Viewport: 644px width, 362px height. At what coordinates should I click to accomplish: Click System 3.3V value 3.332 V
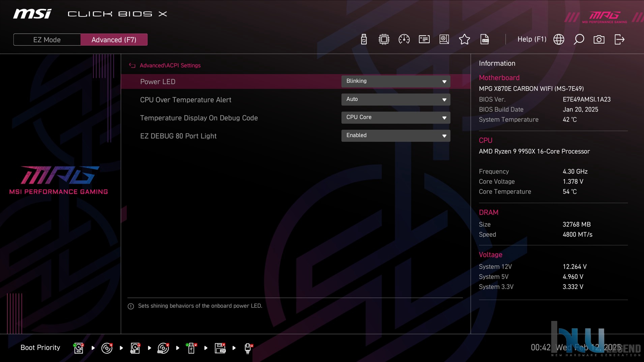point(573,287)
